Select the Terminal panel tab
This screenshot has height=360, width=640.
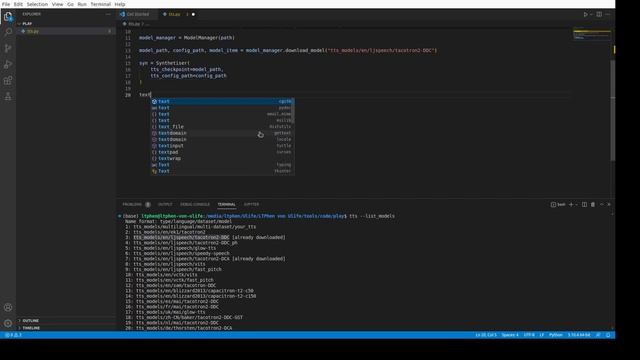pos(227,204)
